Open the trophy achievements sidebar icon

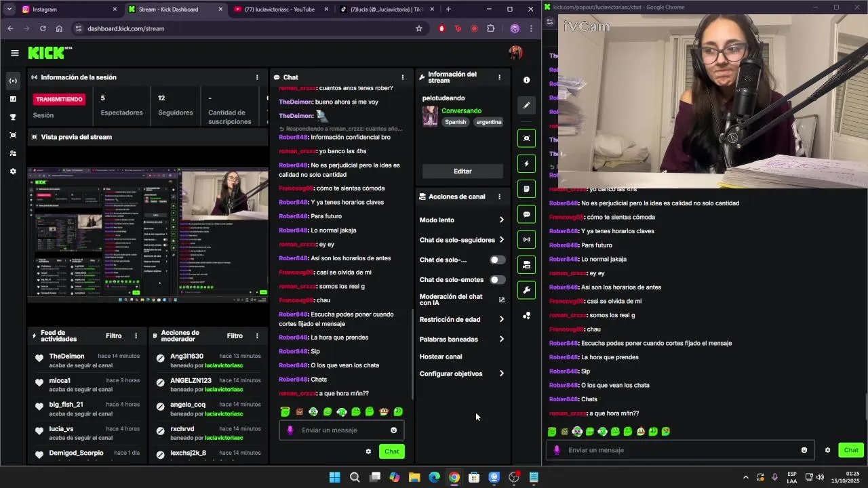pyautogui.click(x=13, y=117)
